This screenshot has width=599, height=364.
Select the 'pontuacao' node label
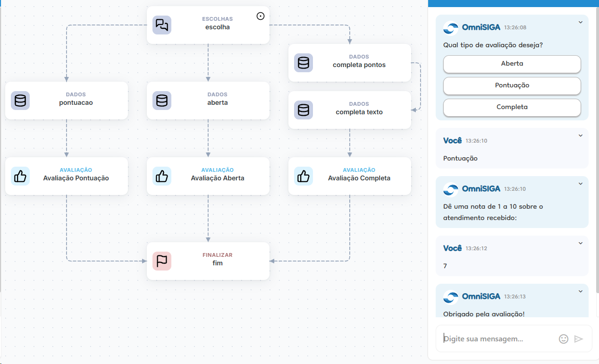pos(76,103)
